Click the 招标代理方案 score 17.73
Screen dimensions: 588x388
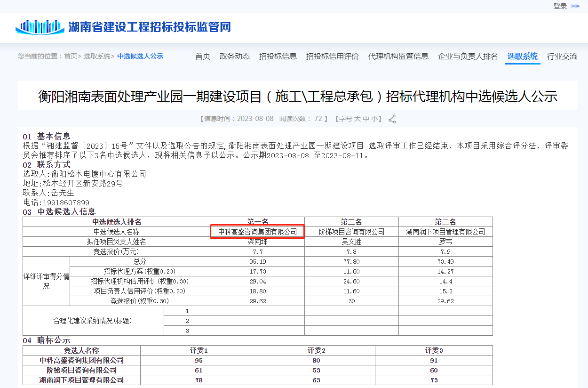coord(258,272)
